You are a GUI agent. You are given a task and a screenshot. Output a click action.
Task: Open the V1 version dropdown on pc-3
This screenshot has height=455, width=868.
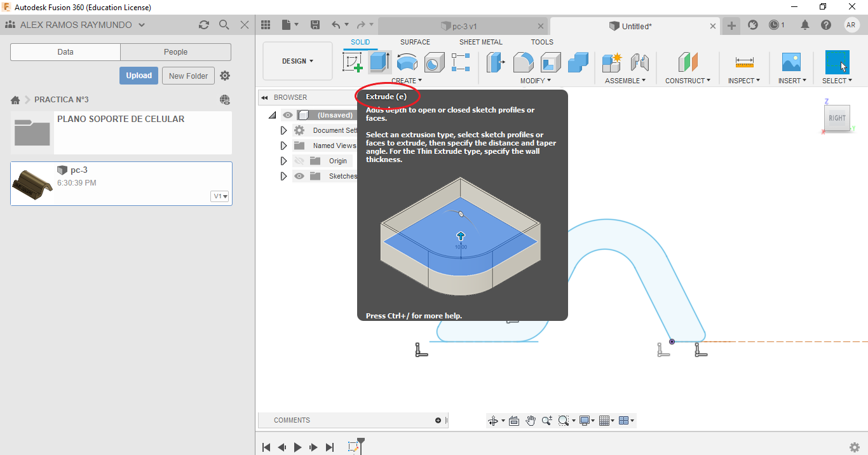coord(220,196)
